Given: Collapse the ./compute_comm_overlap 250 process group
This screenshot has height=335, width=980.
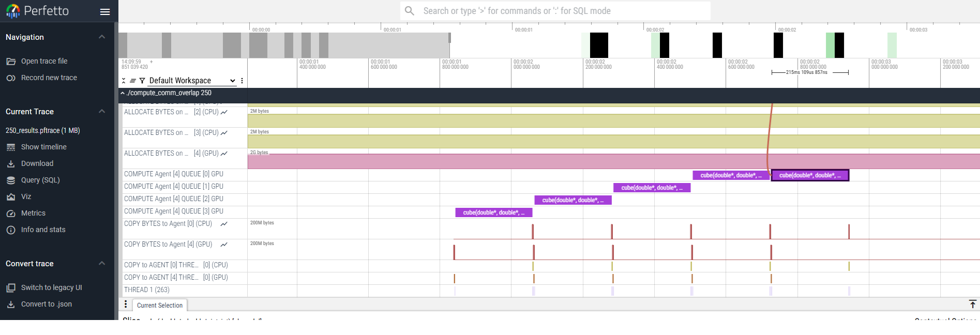Looking at the screenshot, I should (x=123, y=93).
